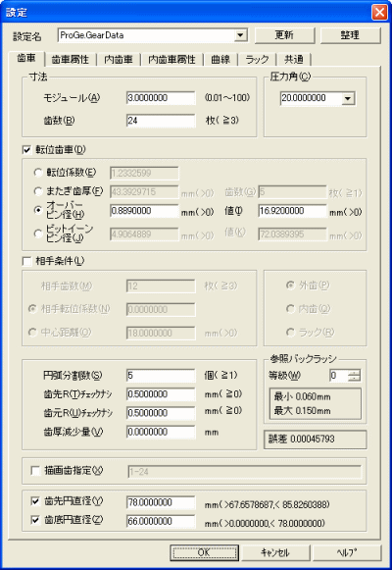The width and height of the screenshot is (392, 570).
Task: Click the 更新 button
Action: pyautogui.click(x=284, y=35)
